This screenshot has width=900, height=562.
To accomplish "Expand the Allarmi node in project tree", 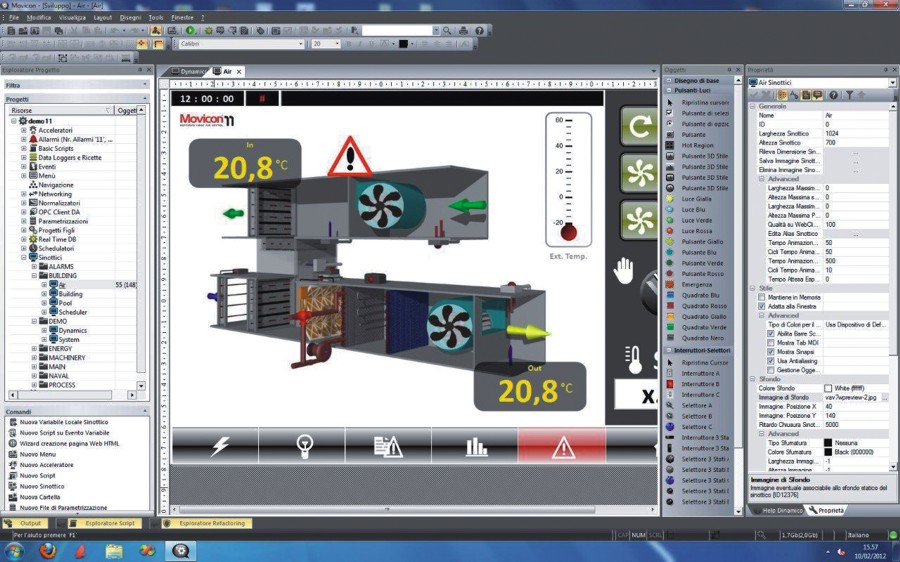I will [24, 139].
